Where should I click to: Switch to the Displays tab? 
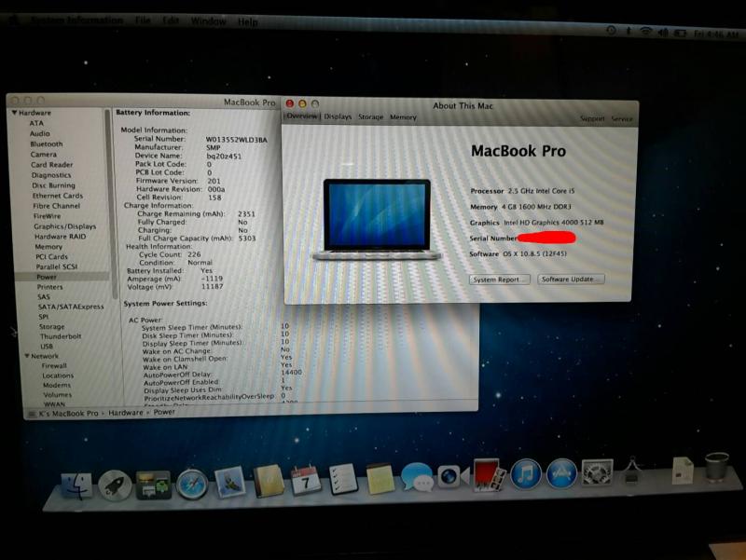pos(338,117)
